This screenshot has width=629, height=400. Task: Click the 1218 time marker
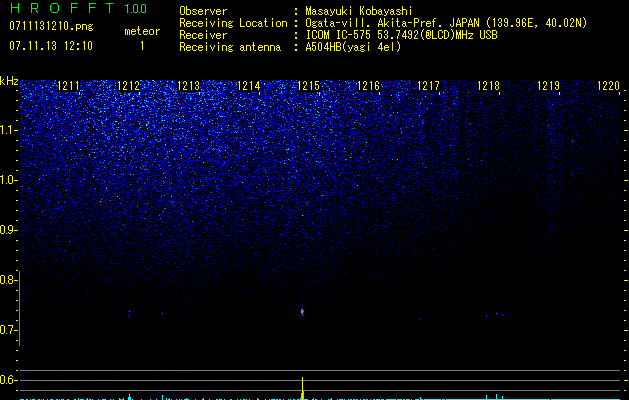[488, 86]
